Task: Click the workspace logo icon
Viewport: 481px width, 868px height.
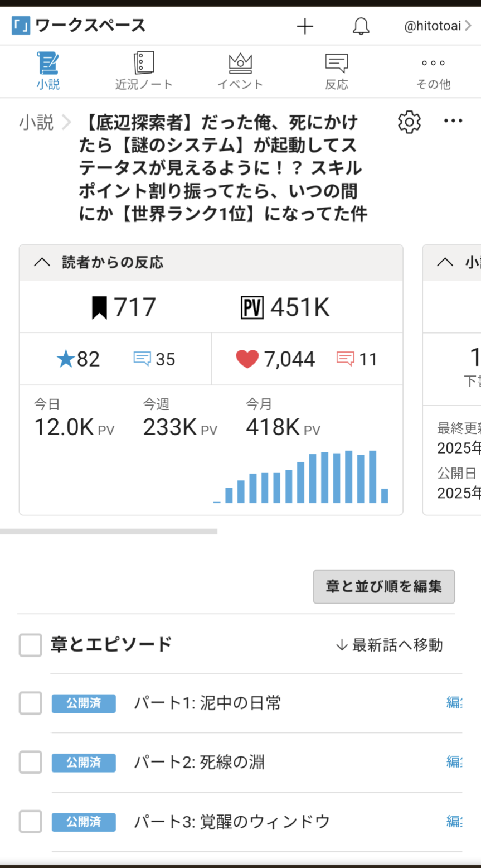Action: (21, 26)
